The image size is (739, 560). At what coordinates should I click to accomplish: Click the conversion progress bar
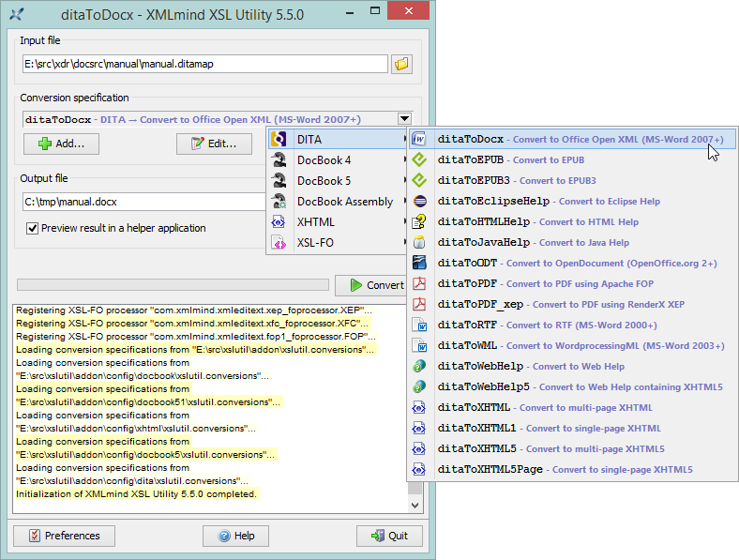[x=173, y=285]
